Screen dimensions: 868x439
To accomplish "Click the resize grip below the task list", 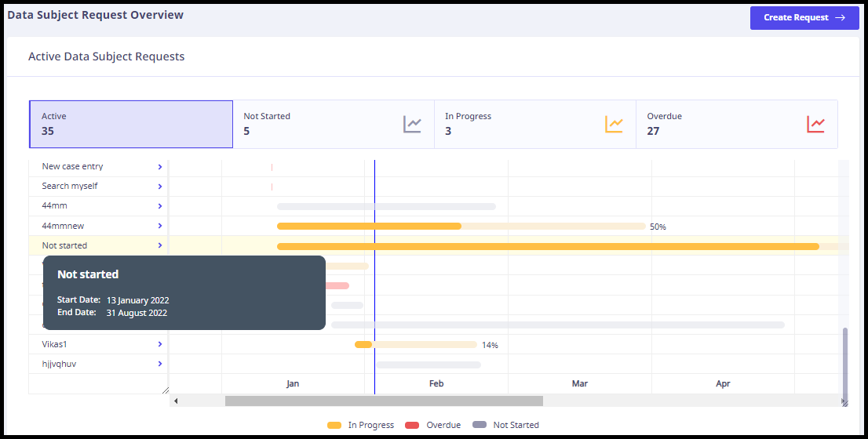I will 165,390.
